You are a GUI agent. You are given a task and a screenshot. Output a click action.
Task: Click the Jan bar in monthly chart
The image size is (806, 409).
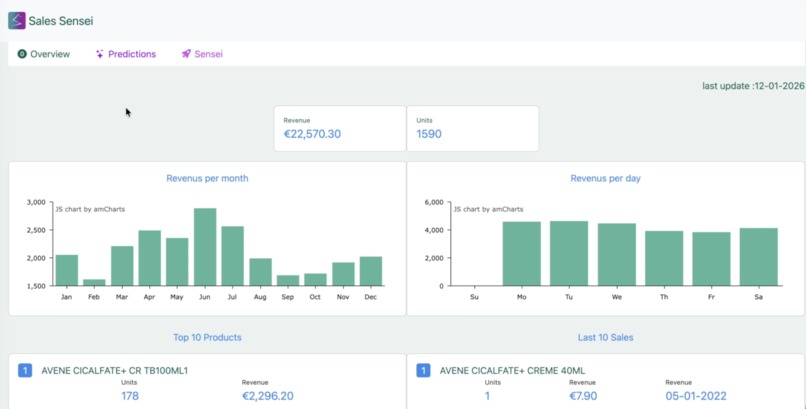[x=67, y=270]
